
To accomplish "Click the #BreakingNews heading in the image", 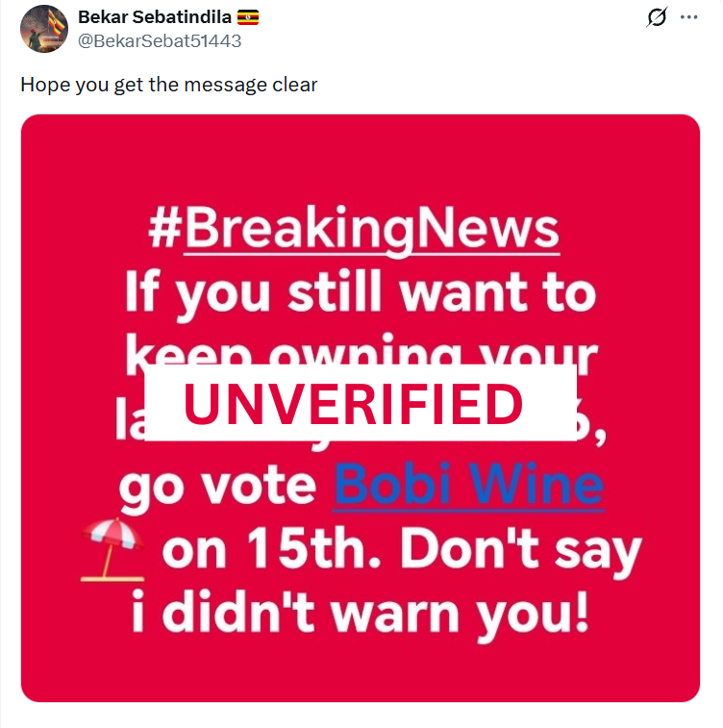I will pyautogui.click(x=354, y=230).
